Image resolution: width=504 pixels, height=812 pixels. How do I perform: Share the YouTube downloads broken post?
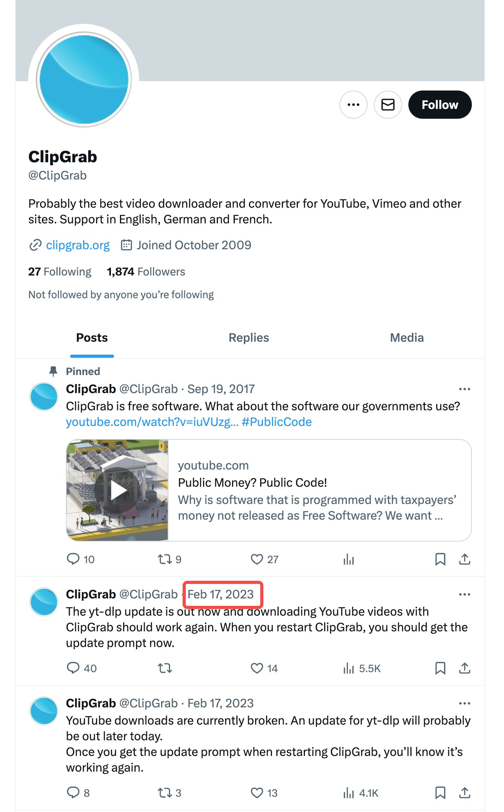click(x=464, y=793)
